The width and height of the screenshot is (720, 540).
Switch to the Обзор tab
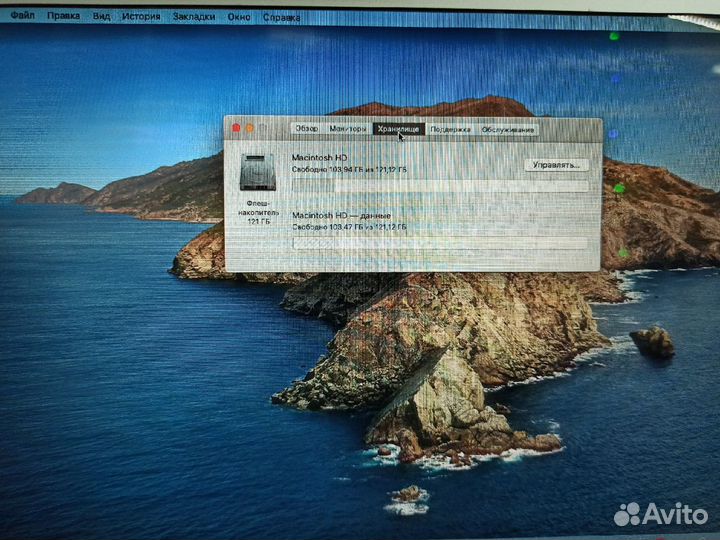pyautogui.click(x=306, y=129)
